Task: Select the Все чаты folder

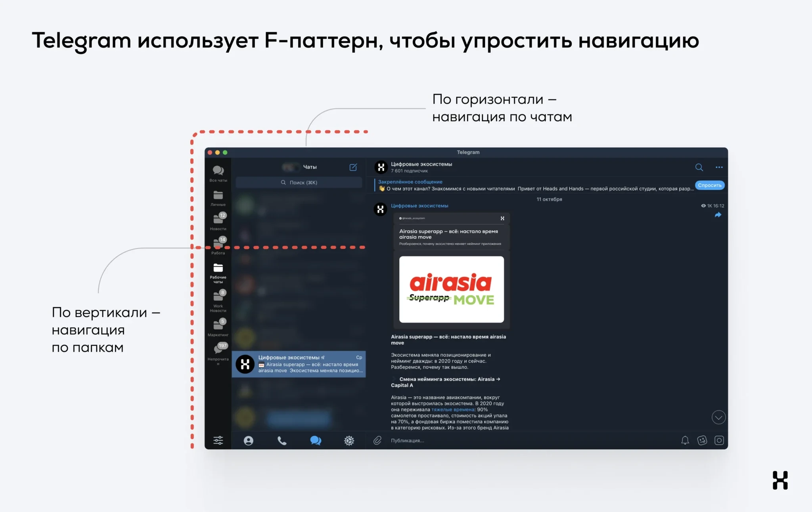Action: point(218,173)
